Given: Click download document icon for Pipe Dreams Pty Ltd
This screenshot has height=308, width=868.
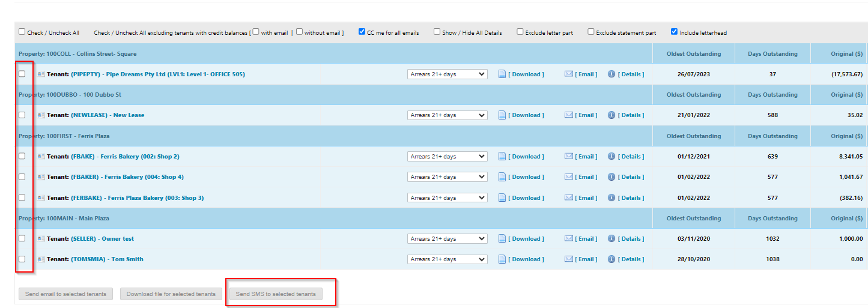Looking at the screenshot, I should click(502, 74).
